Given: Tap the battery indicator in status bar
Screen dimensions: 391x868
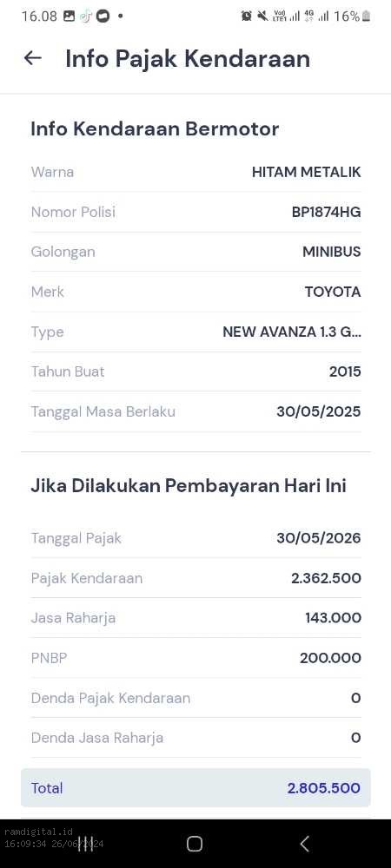Looking at the screenshot, I should point(366,16).
